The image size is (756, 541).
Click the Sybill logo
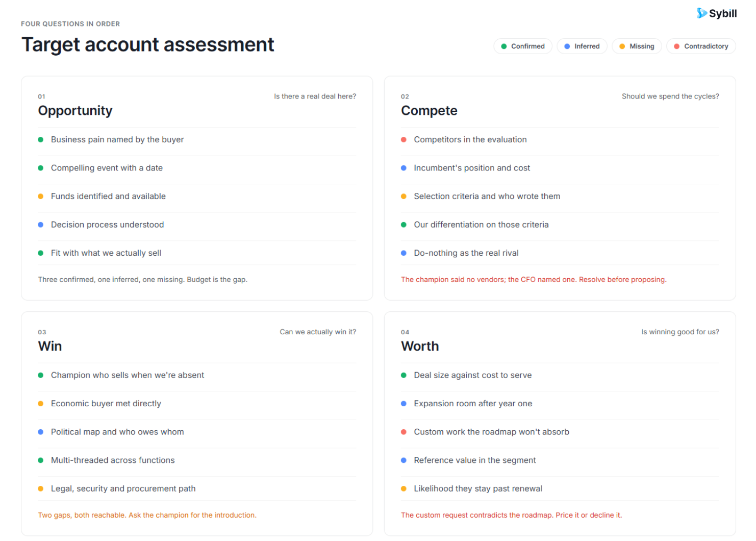(716, 13)
